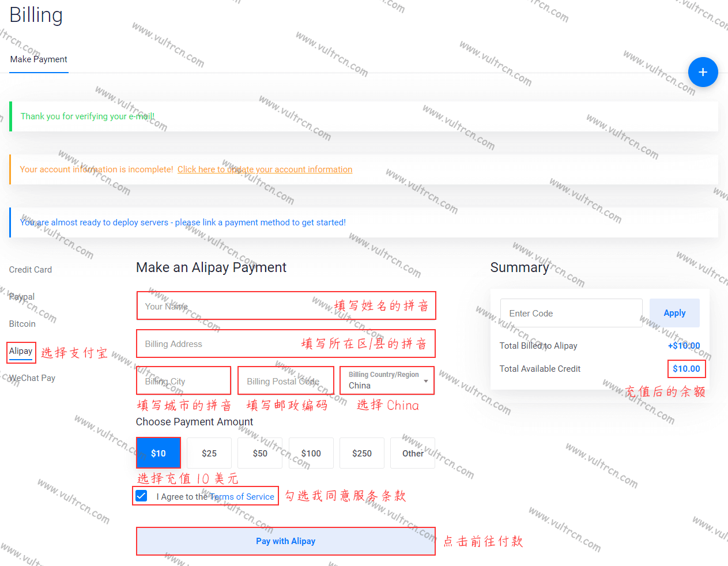Focus the Billing Postal Code field
Viewport: 728px width, 566px height.
[285, 381]
